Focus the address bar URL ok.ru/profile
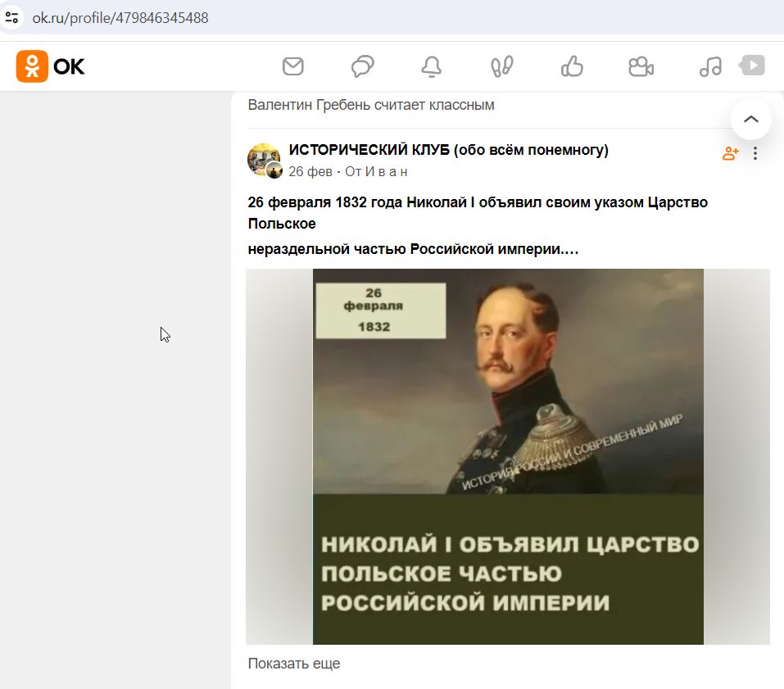The width and height of the screenshot is (784, 689). coord(120,18)
